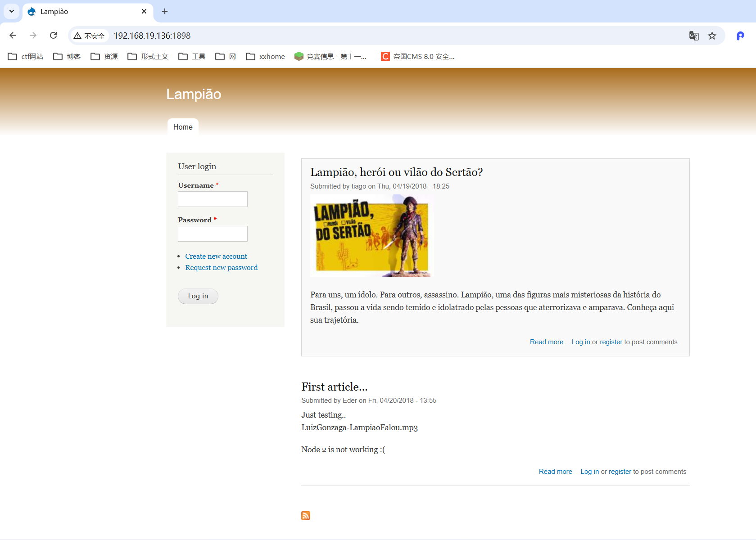Click the translate page icon
The height and width of the screenshot is (540, 756).
tap(694, 36)
